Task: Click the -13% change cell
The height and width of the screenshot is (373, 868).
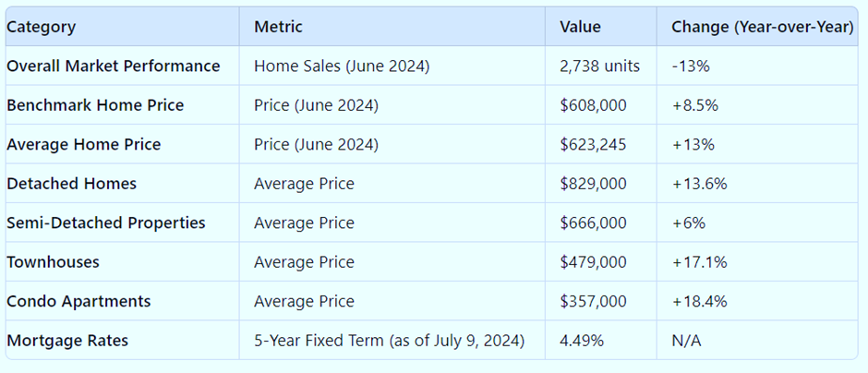Action: 692,66
